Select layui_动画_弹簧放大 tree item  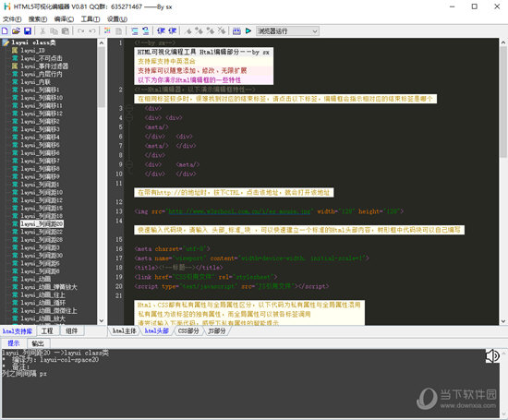[x=49, y=287]
